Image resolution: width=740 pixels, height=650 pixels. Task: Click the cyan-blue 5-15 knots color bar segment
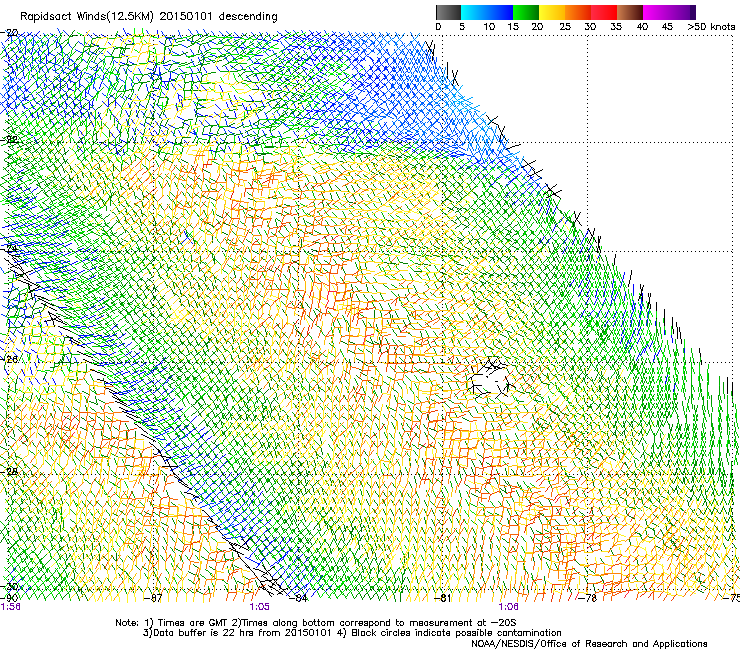487,12
